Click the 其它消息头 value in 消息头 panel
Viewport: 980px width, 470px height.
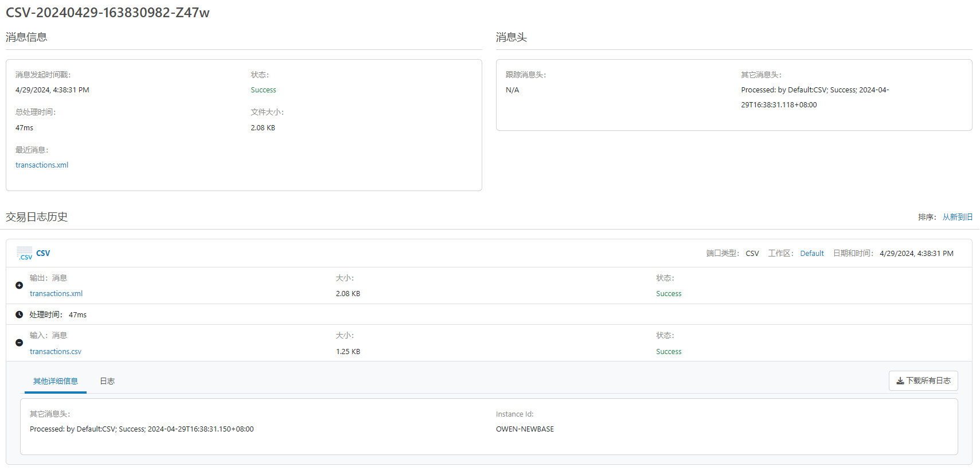814,98
